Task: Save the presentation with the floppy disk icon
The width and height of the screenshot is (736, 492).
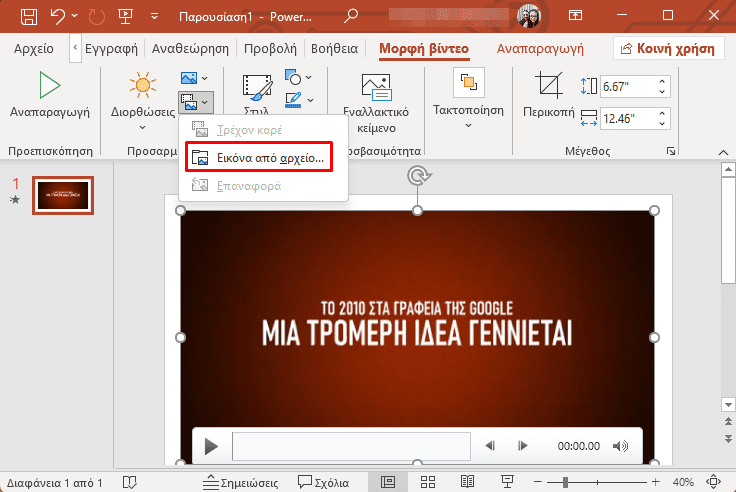Action: [29, 16]
